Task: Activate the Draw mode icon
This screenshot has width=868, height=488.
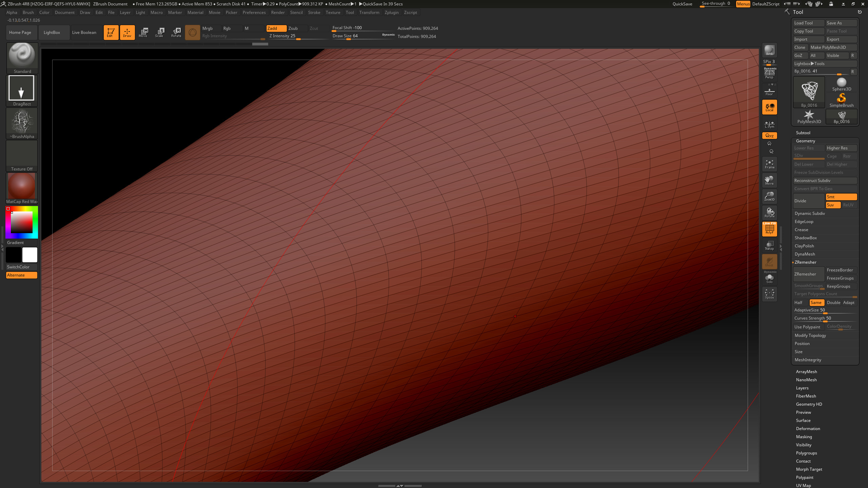Action: tap(127, 32)
